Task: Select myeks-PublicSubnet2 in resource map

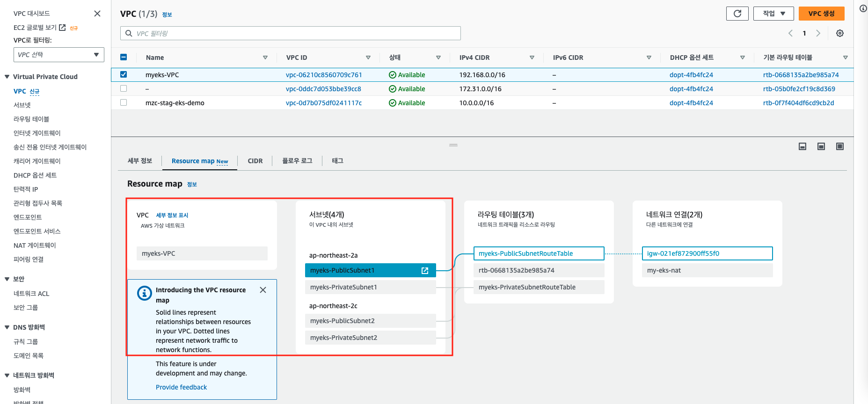Action: [371, 321]
